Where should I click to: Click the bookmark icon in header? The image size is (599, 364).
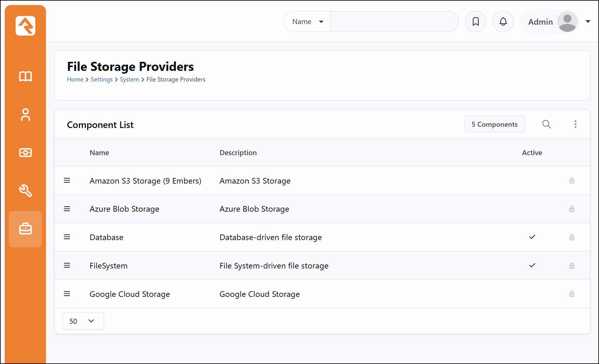(476, 22)
